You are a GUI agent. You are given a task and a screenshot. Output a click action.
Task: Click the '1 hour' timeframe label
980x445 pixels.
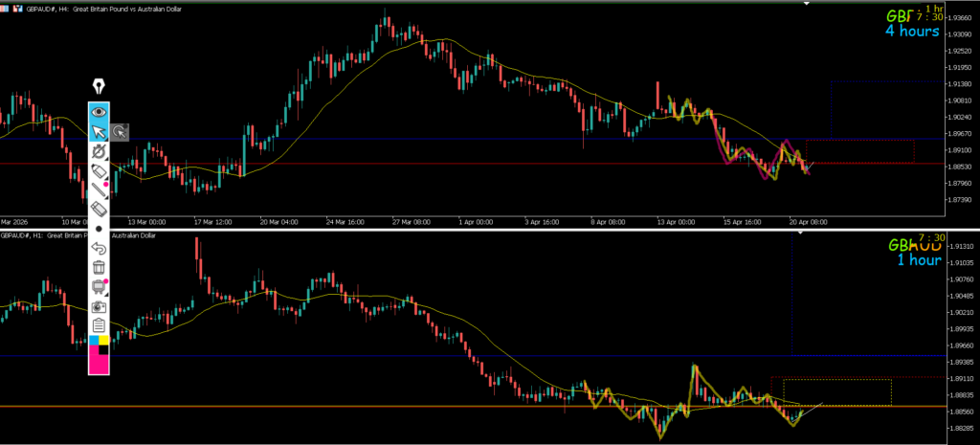pyautogui.click(x=918, y=260)
